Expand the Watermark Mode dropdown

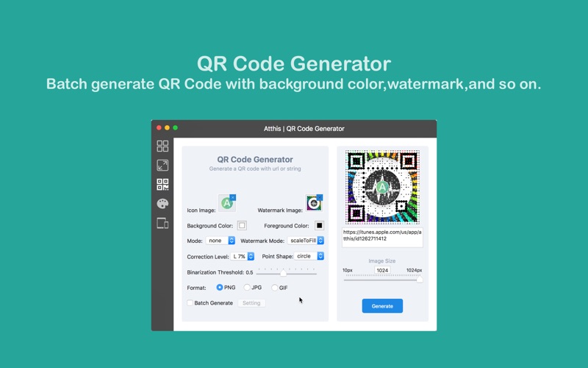coord(305,241)
